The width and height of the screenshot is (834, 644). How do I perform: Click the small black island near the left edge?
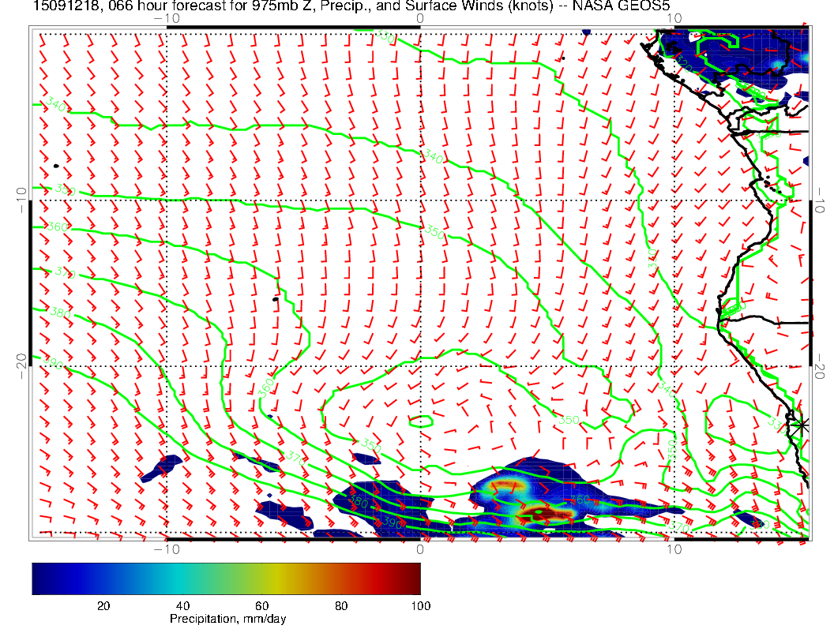(x=57, y=166)
